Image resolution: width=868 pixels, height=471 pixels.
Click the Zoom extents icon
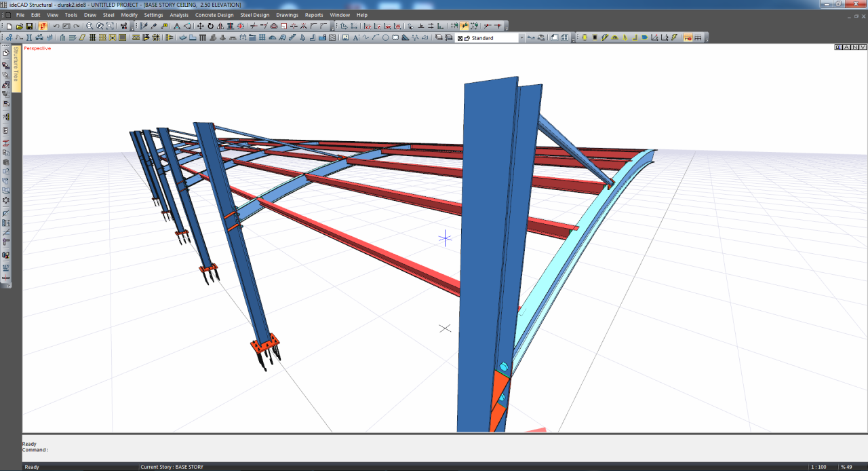coord(110,26)
